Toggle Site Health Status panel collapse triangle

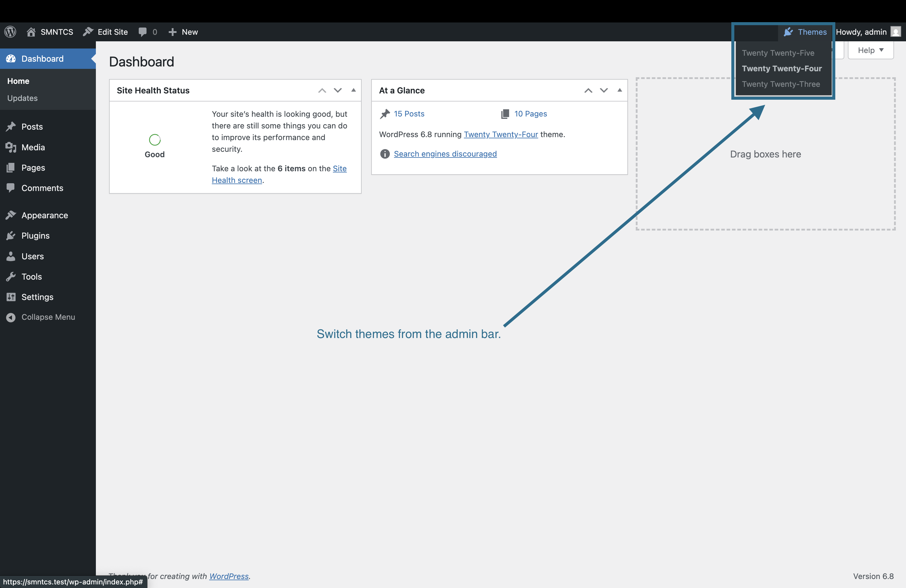[354, 90]
